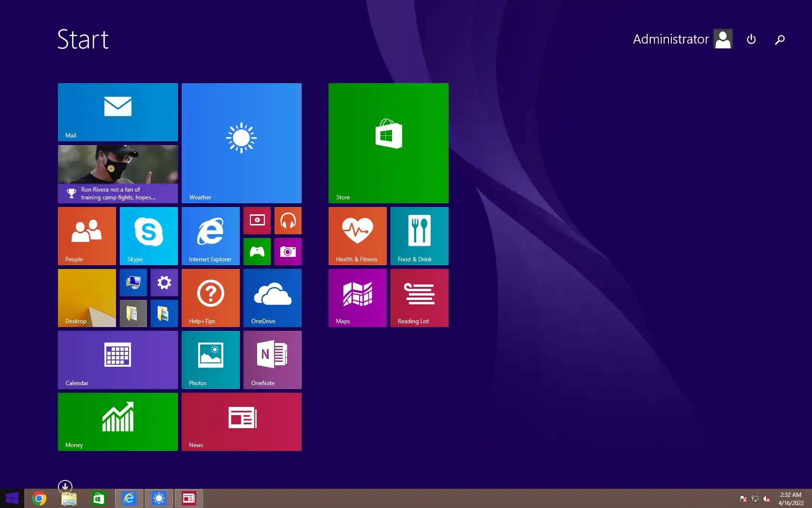Open the Money tile

[x=118, y=422]
